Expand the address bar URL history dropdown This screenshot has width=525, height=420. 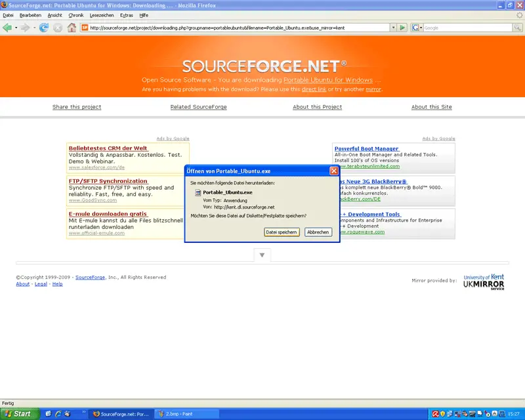pyautogui.click(x=393, y=28)
